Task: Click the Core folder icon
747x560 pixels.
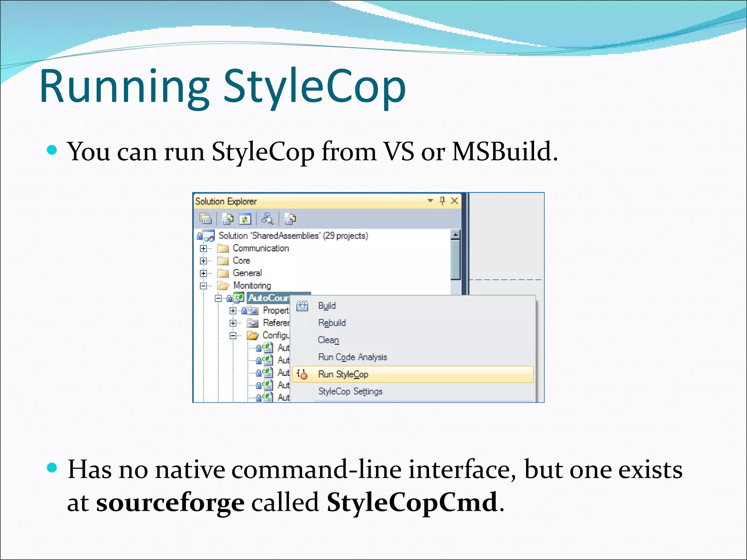Action: (222, 261)
